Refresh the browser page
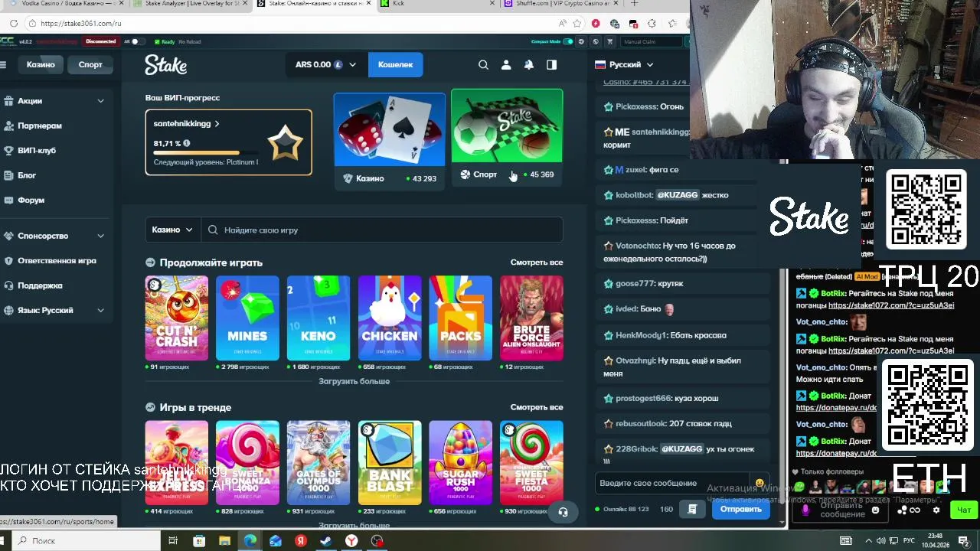980x551 pixels. (14, 24)
